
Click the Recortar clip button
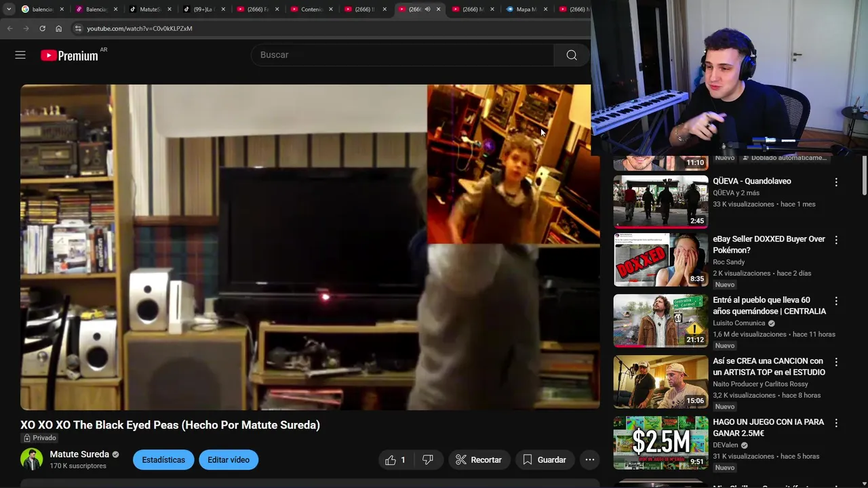[479, 460]
